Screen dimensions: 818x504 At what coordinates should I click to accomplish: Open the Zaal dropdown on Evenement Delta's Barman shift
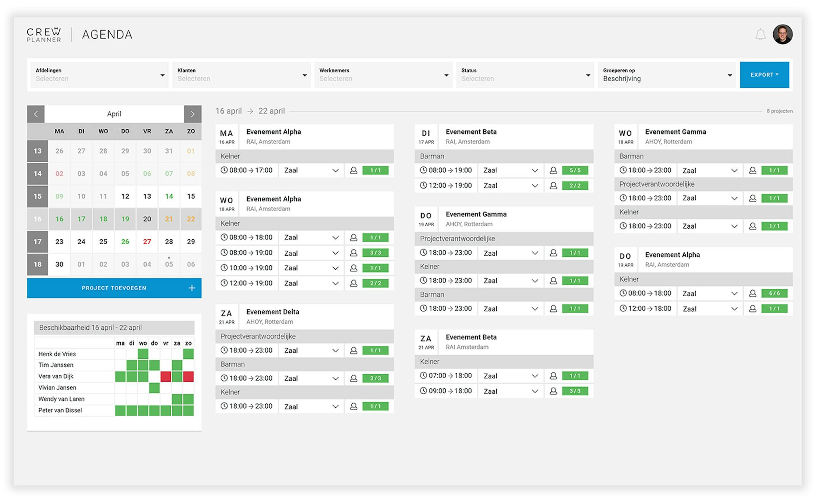point(335,378)
